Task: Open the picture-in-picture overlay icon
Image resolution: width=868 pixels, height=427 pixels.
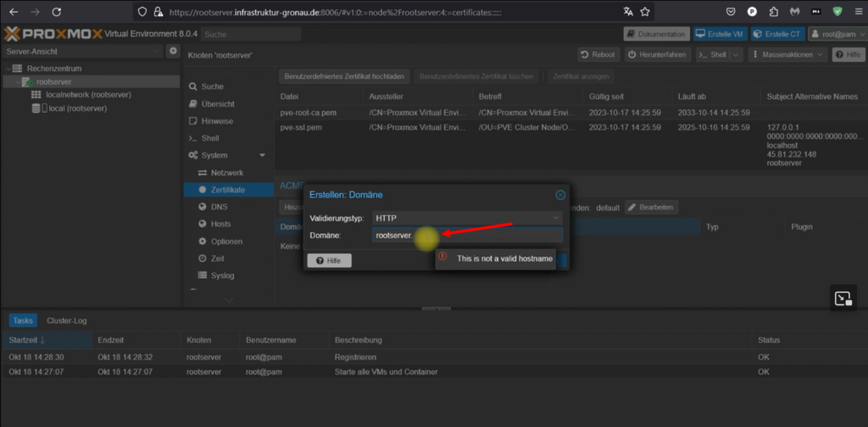Action: tap(842, 298)
